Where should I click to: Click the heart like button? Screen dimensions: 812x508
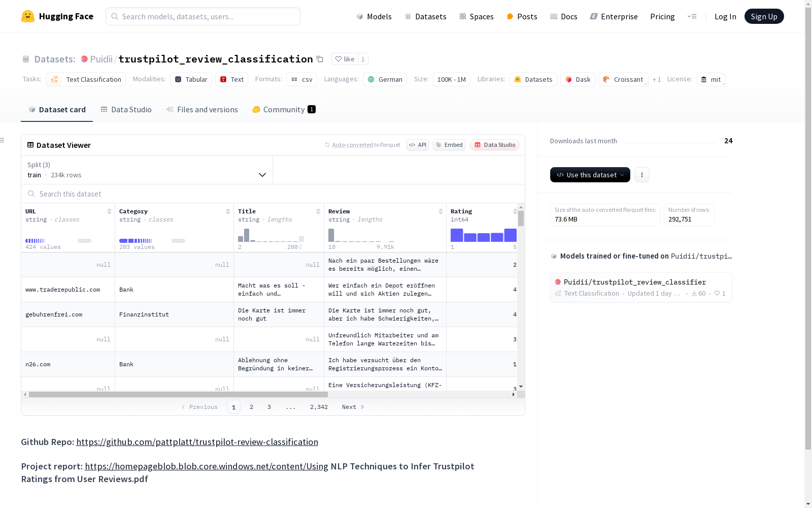click(x=345, y=59)
